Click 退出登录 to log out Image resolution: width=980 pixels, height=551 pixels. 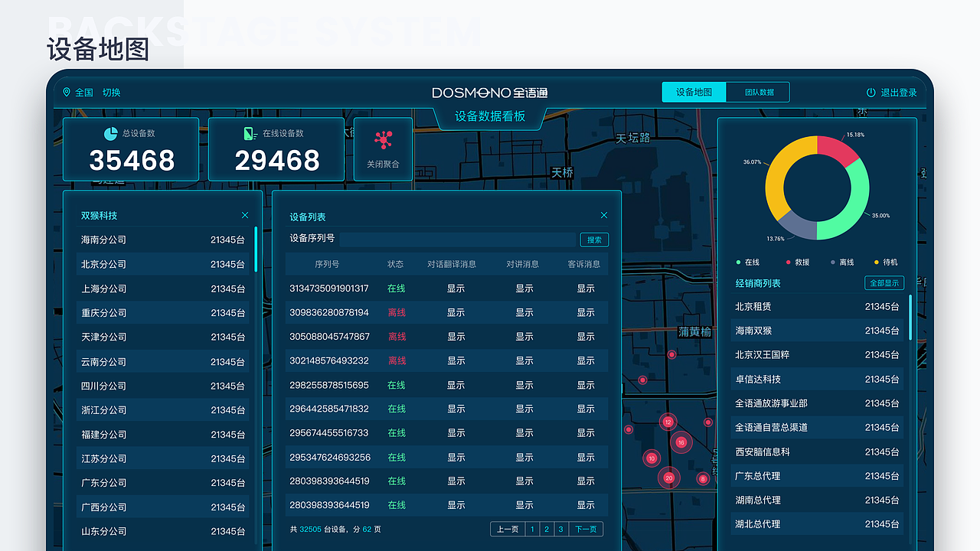(x=899, y=93)
